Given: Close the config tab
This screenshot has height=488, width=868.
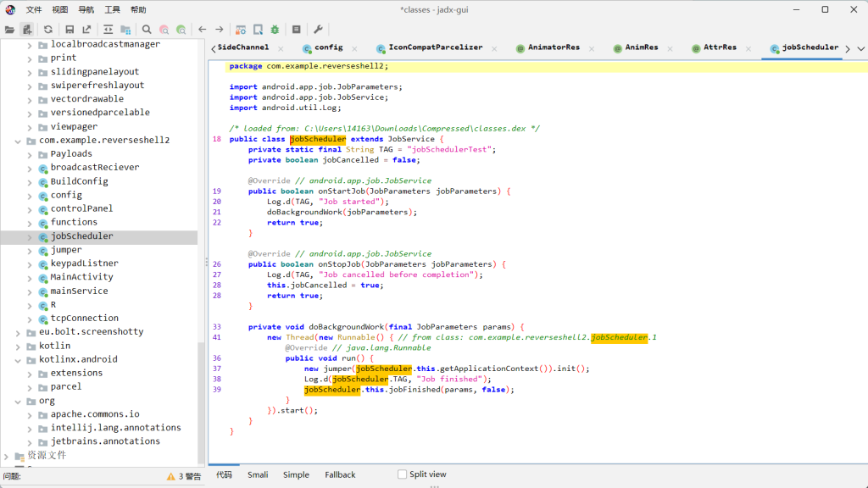Looking at the screenshot, I should [x=353, y=48].
